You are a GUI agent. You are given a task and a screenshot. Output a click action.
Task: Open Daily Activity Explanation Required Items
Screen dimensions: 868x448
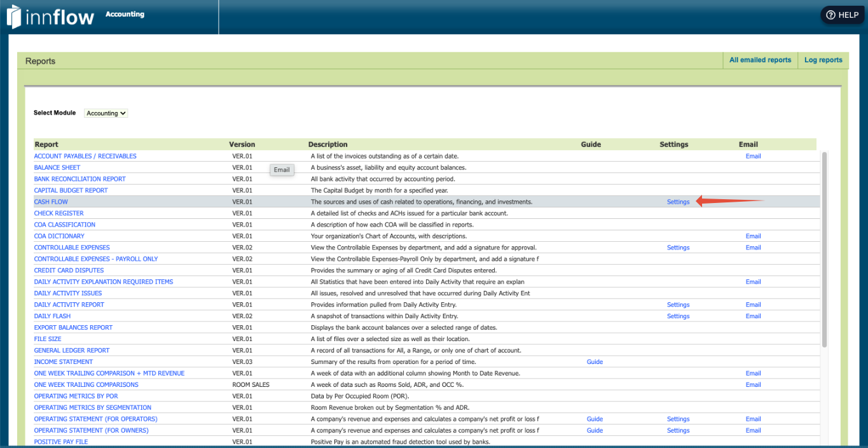[104, 282]
